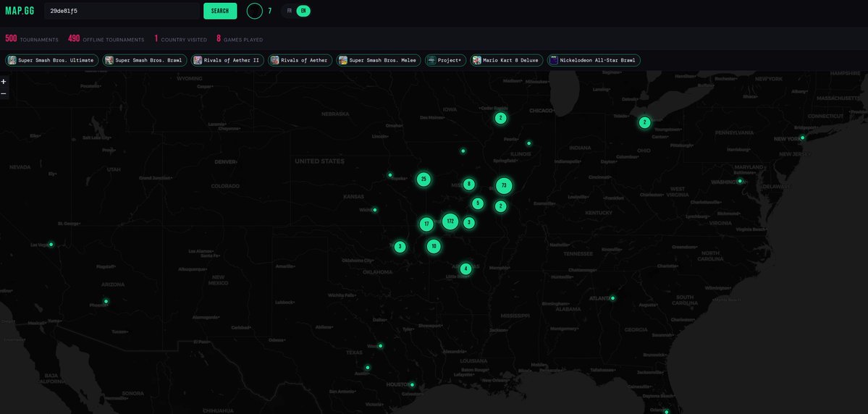The height and width of the screenshot is (414, 868).
Task: Filter by Super Smash Bros. Brawl
Action: (x=145, y=60)
